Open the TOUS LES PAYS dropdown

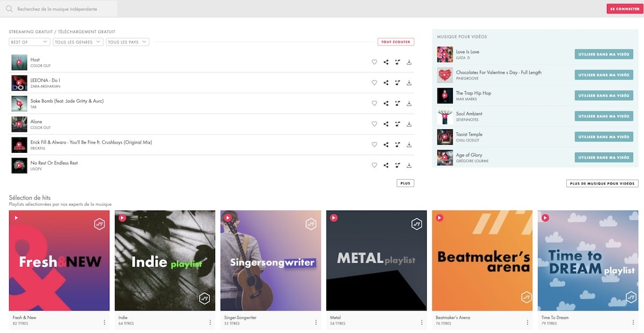tap(127, 42)
